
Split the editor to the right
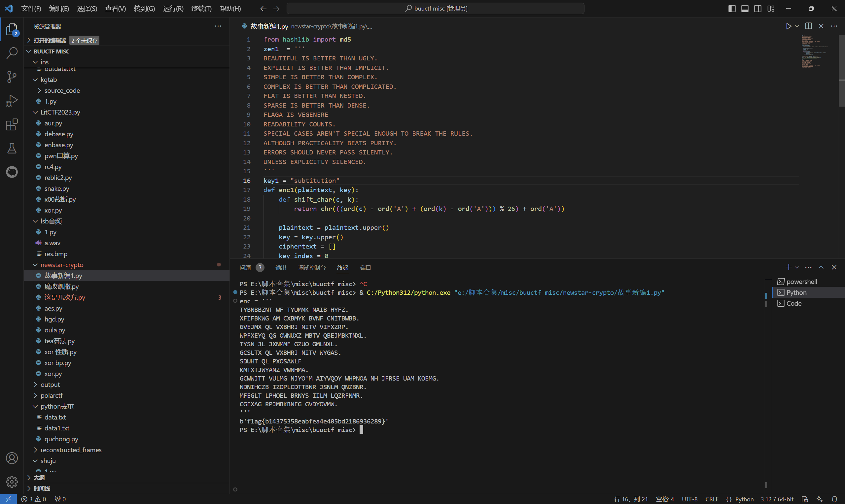point(809,26)
